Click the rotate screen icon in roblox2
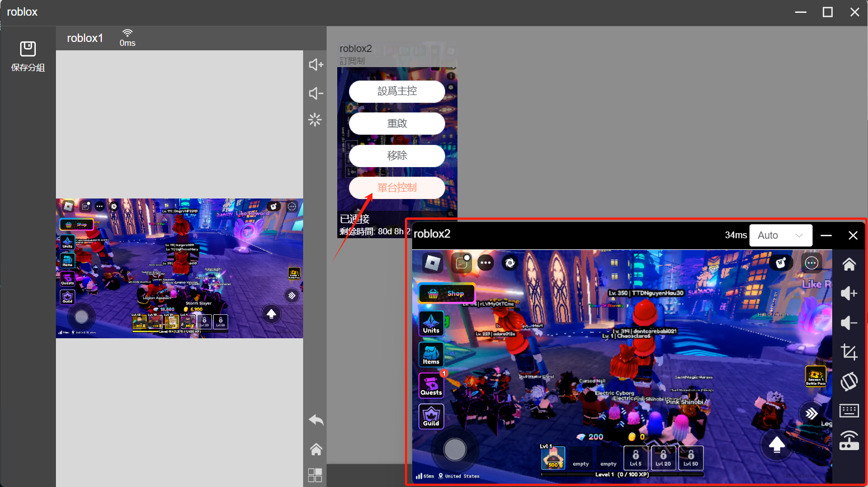This screenshot has width=868, height=487. 849,382
